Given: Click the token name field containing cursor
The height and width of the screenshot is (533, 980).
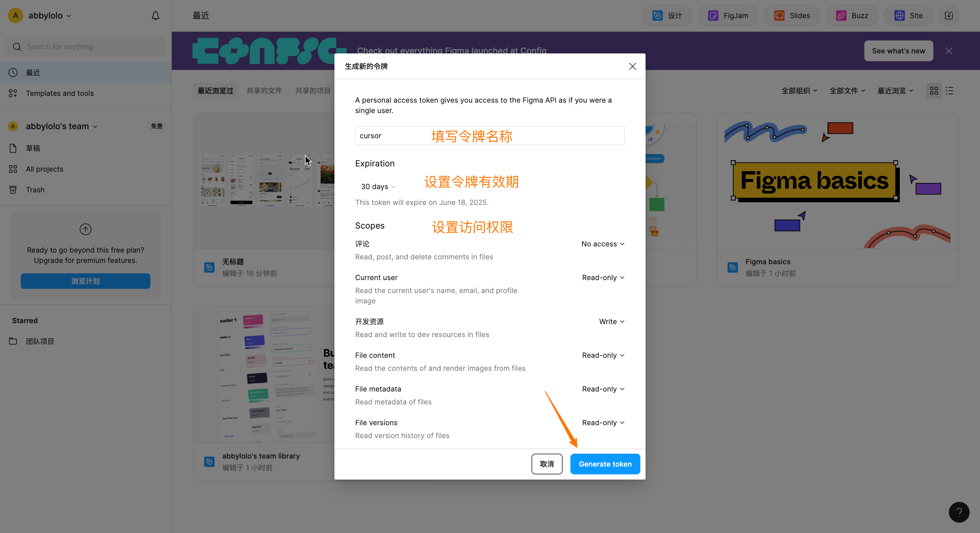Looking at the screenshot, I should click(x=490, y=136).
